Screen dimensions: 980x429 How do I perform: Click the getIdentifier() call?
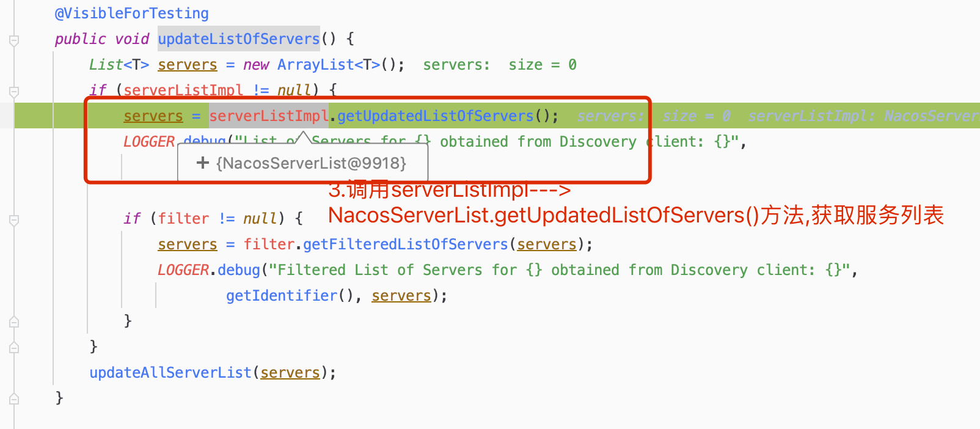pyautogui.click(x=290, y=296)
